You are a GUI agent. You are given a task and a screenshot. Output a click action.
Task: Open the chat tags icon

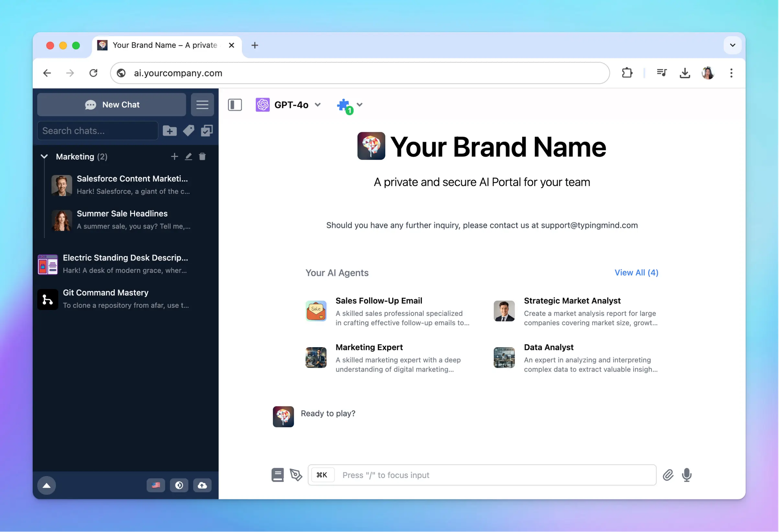coord(188,131)
